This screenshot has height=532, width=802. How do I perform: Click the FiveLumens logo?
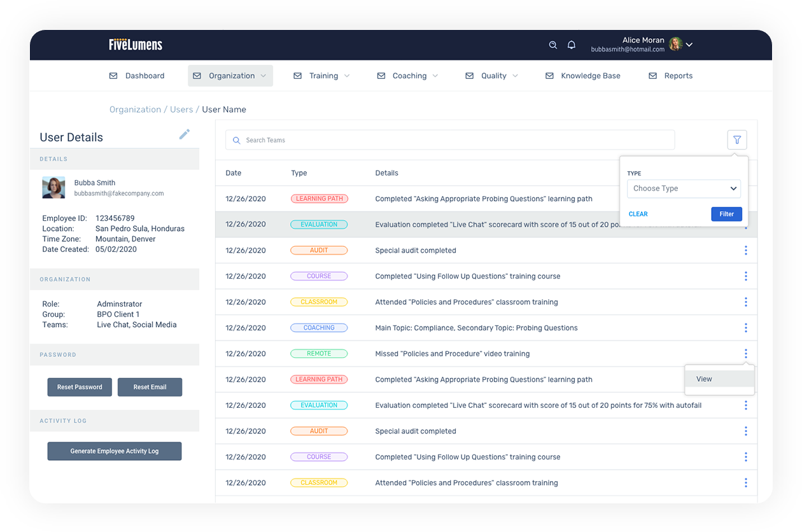coord(136,45)
